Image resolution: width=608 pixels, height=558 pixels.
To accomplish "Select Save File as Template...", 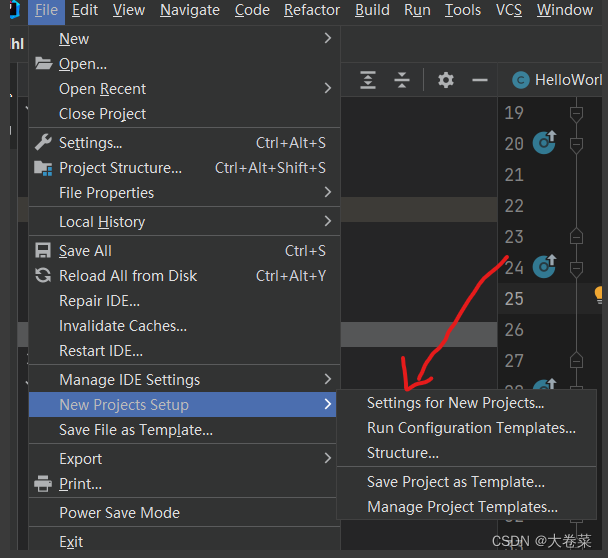I will (x=182, y=430).
